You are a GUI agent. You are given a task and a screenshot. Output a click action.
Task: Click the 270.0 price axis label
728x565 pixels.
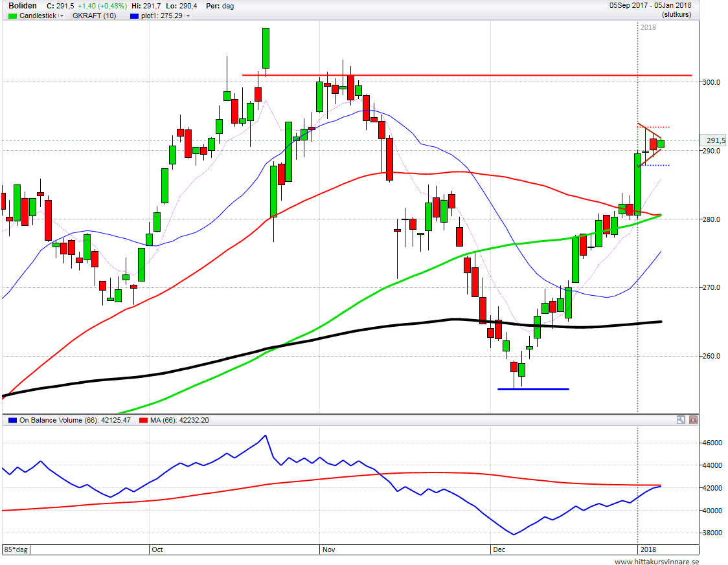coord(711,287)
